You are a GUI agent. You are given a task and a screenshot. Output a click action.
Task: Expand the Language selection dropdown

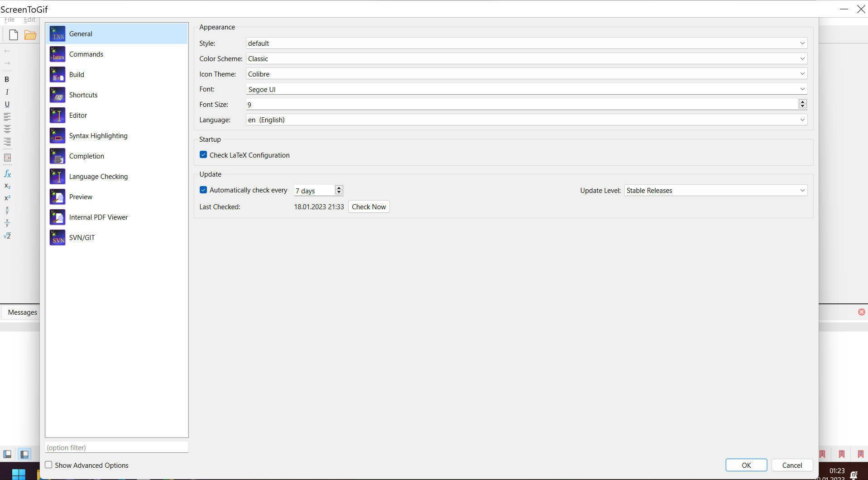tap(802, 120)
